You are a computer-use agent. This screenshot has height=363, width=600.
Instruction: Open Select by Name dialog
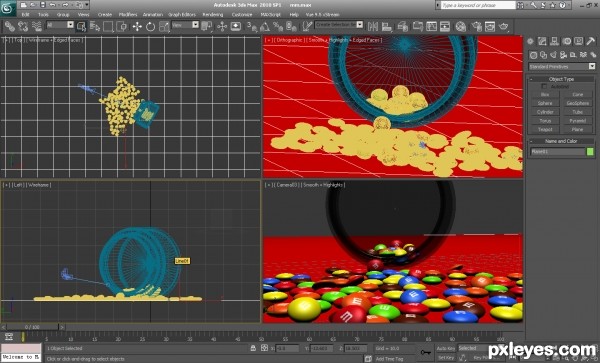(x=95, y=26)
